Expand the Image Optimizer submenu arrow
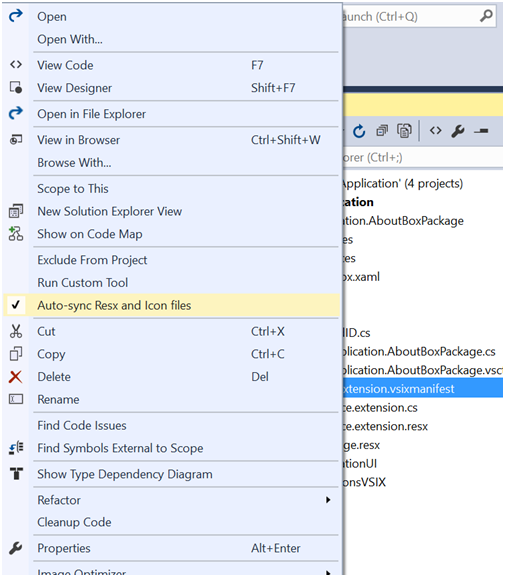The width and height of the screenshot is (505, 577). coord(328,573)
